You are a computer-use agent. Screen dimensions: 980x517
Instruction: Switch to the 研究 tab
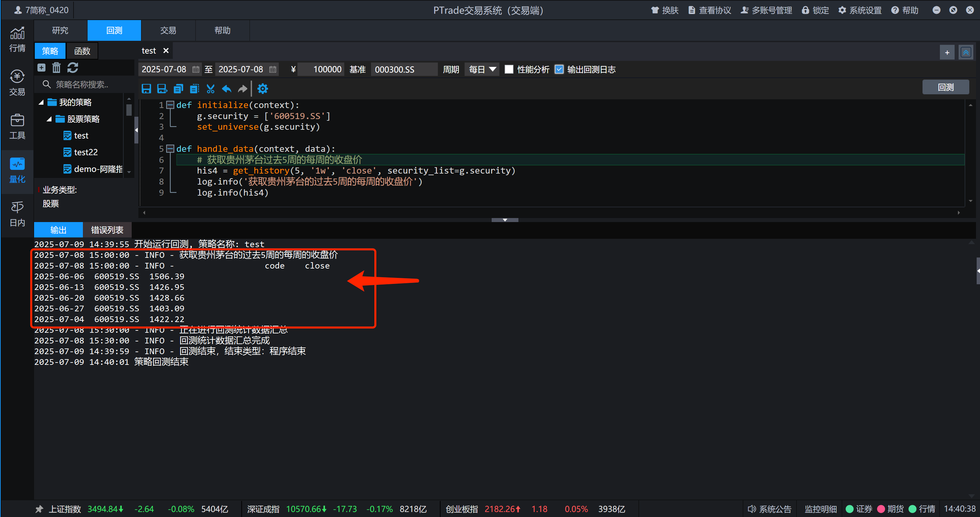pyautogui.click(x=60, y=30)
